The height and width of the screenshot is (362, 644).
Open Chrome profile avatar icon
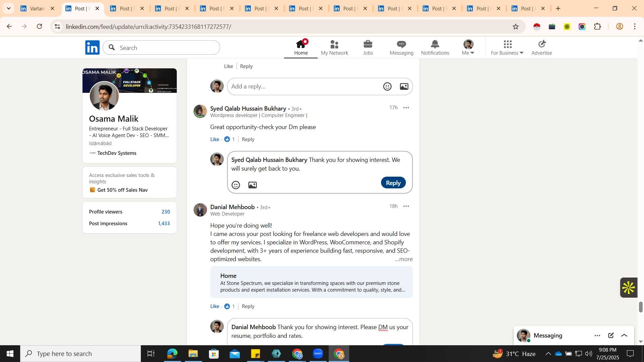pos(620,26)
